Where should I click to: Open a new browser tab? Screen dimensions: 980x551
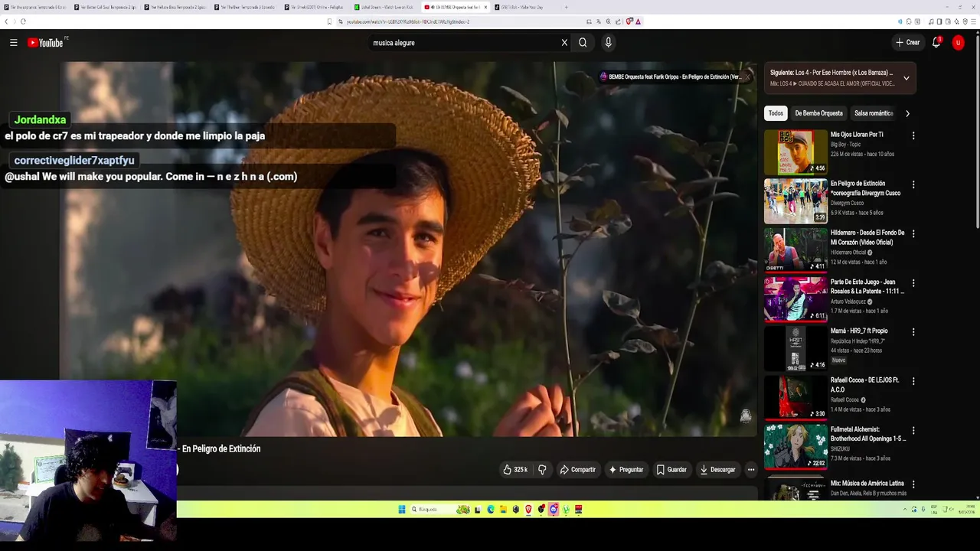[x=567, y=7]
